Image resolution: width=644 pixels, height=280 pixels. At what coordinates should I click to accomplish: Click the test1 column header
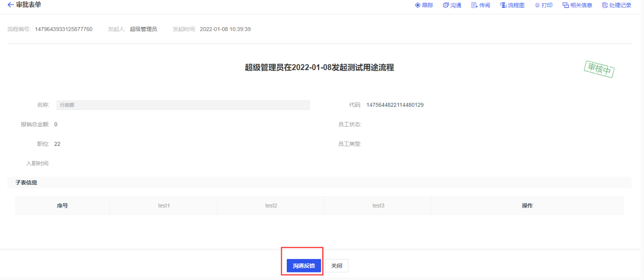pos(164,206)
